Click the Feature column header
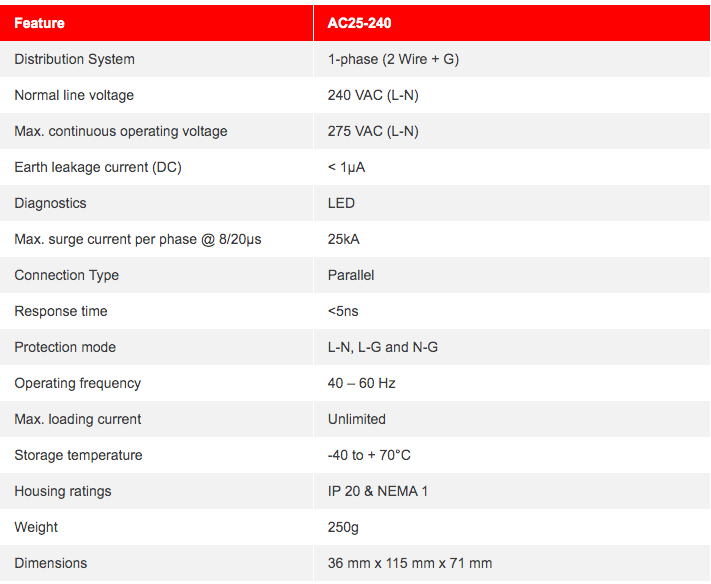This screenshot has width=711, height=584. click(39, 23)
